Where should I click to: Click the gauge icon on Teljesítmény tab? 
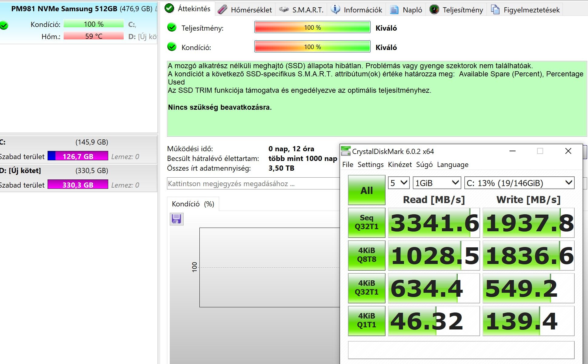(x=434, y=10)
